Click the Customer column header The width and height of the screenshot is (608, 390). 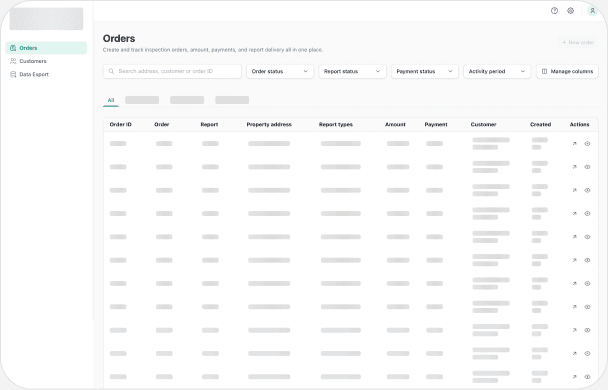point(484,124)
